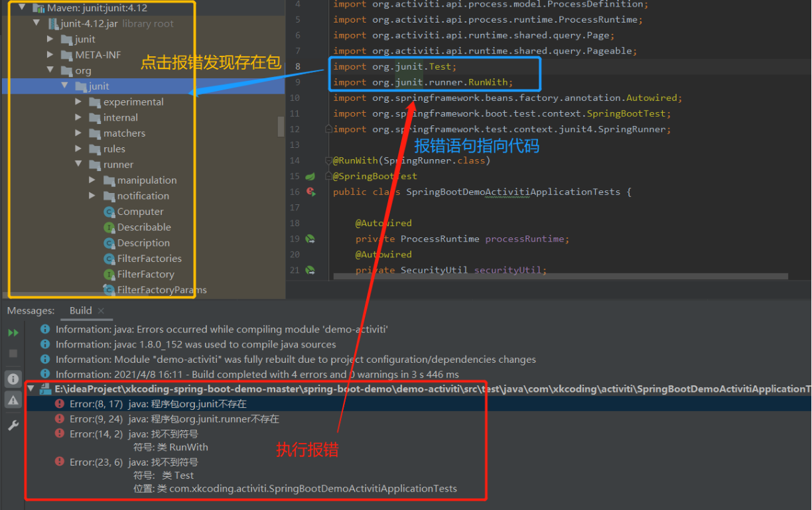
Task: Expand the experimental package arrow
Action: point(78,101)
